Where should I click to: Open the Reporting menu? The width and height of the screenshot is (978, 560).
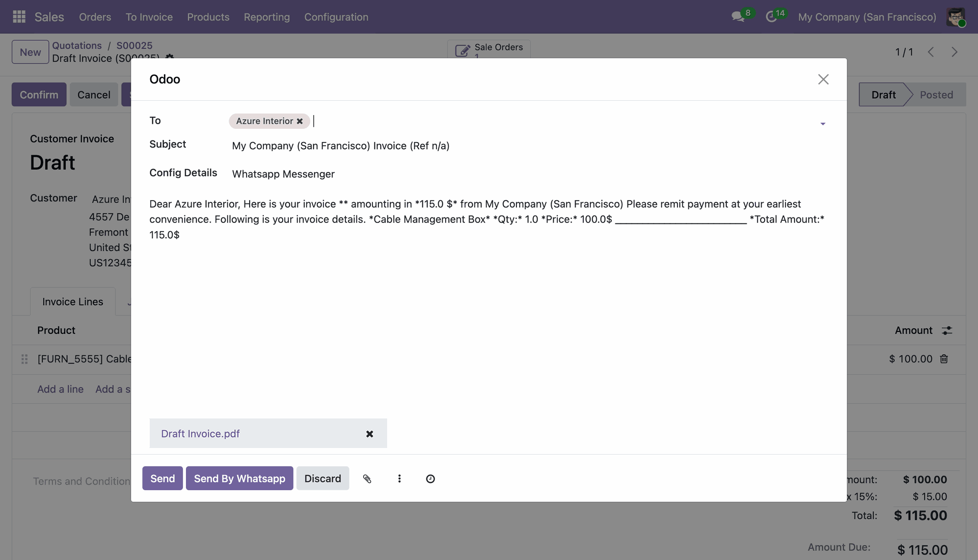point(267,17)
